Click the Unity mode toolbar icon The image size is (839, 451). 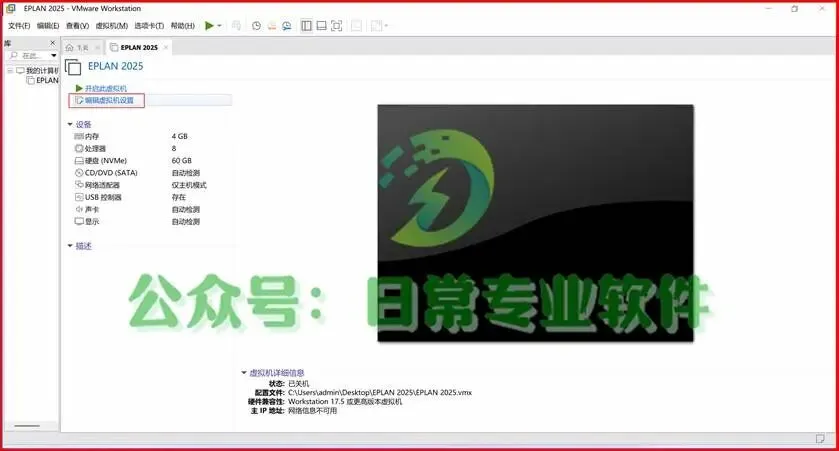tap(356, 26)
